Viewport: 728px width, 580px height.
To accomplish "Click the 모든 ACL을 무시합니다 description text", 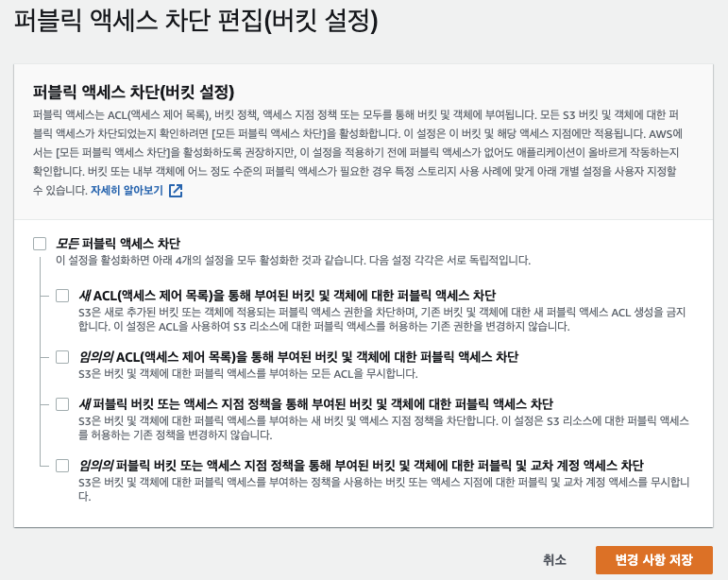I will [x=247, y=373].
